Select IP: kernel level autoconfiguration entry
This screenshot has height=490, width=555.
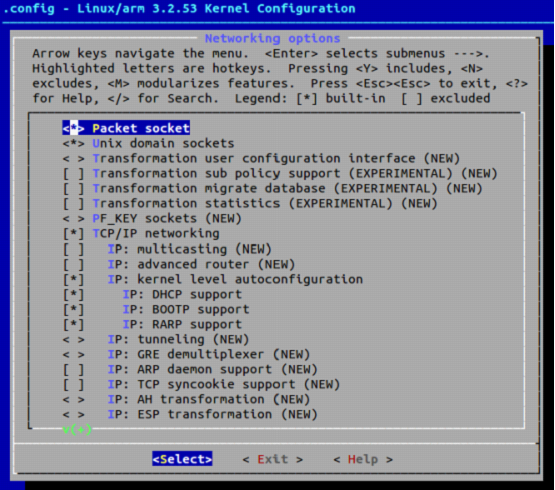point(235,279)
